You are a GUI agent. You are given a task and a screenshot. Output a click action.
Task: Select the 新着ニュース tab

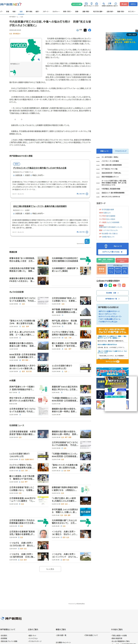pyautogui.click(x=104, y=151)
